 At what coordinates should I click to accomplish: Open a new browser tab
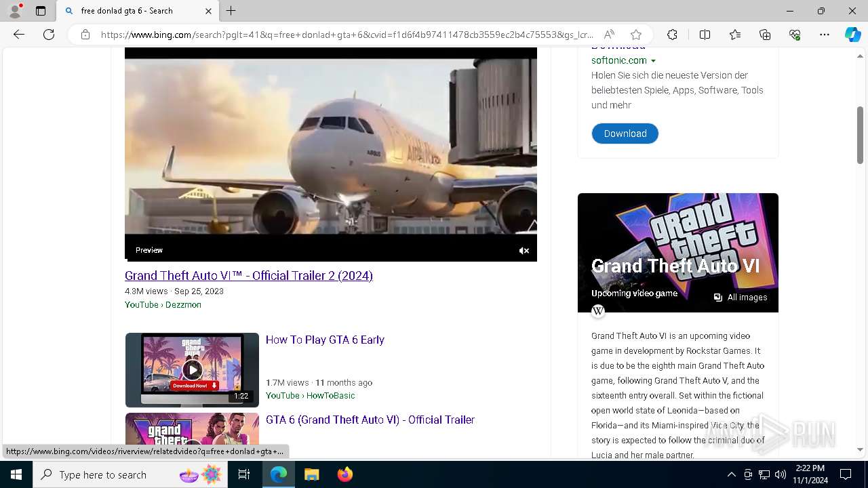(x=231, y=11)
